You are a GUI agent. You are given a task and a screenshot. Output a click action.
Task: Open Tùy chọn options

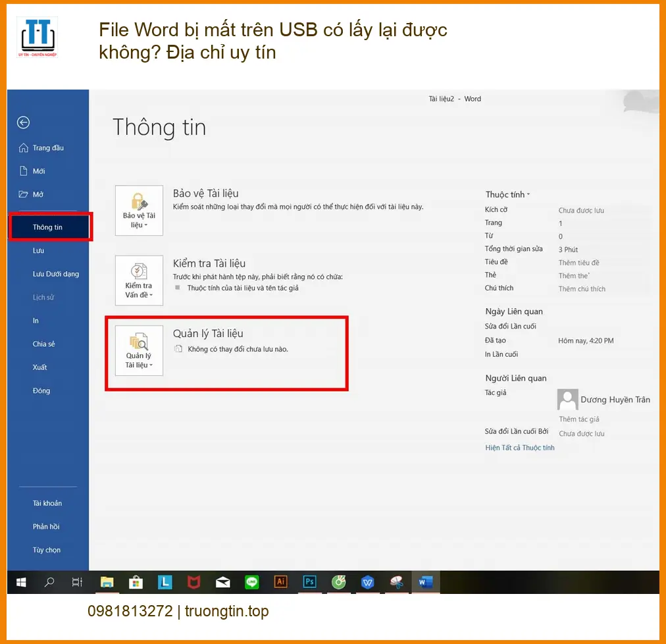(46, 550)
